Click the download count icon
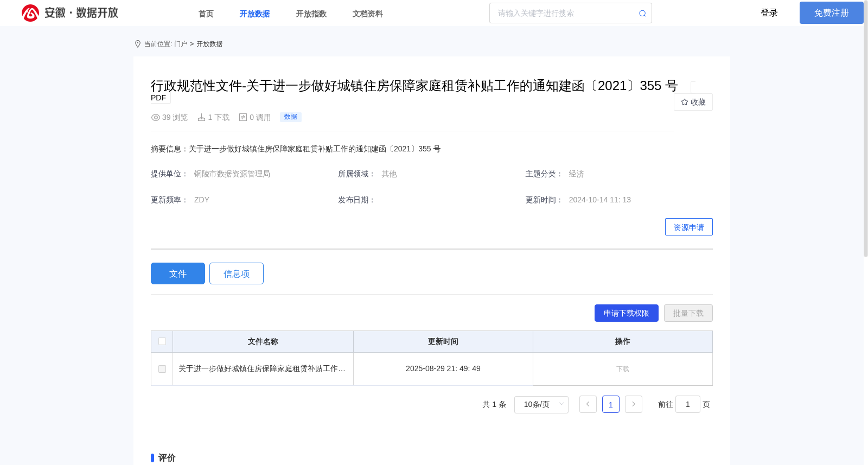 coord(201,117)
